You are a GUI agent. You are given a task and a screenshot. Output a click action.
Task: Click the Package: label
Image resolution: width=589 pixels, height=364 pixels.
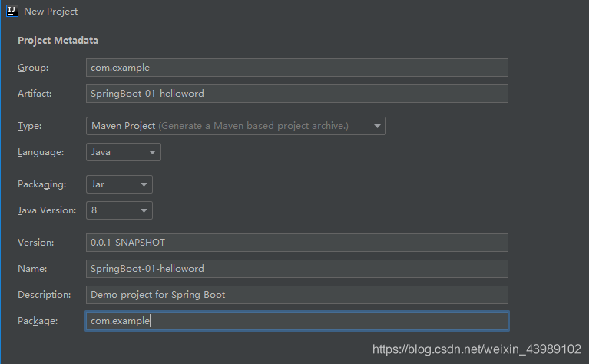(38, 321)
